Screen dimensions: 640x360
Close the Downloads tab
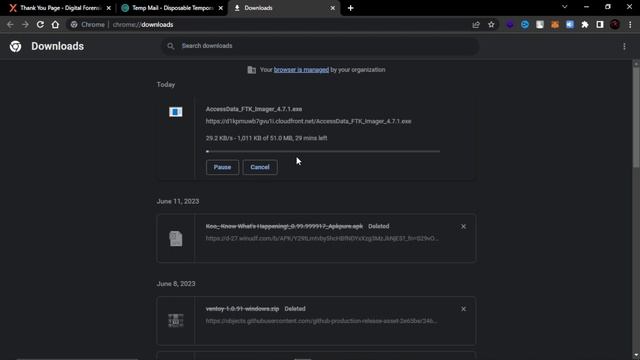333,8
